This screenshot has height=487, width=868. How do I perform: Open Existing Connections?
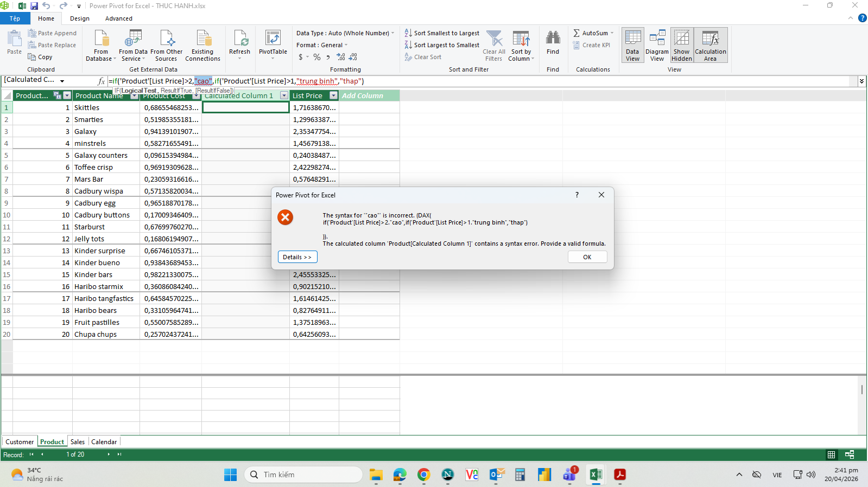click(203, 39)
